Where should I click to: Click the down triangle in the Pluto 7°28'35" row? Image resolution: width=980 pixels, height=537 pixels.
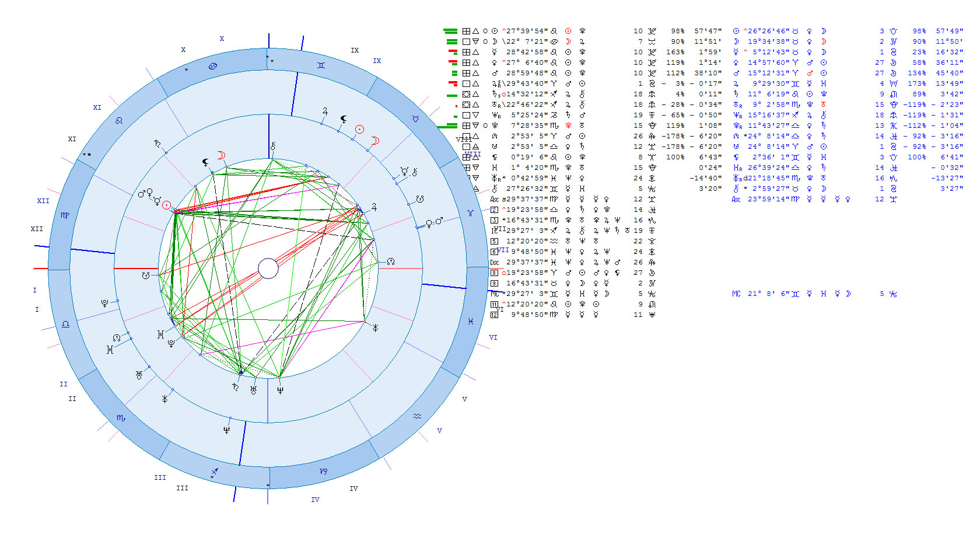click(476, 125)
